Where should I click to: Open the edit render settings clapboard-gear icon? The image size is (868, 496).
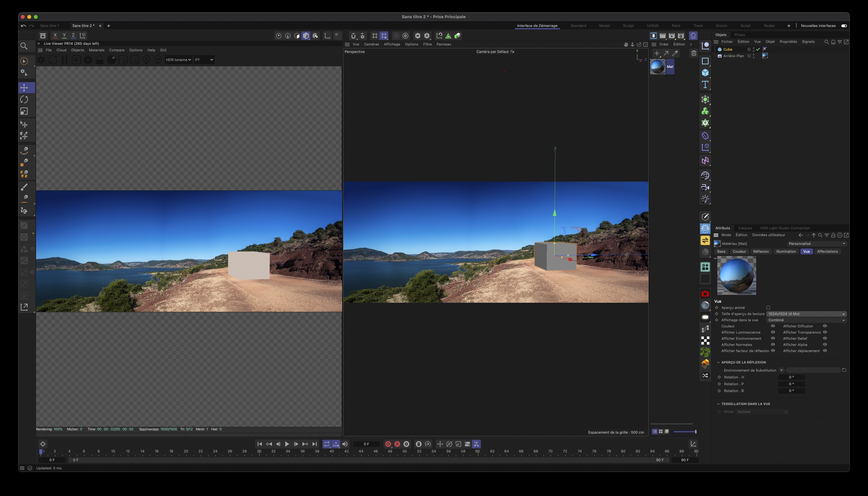(681, 35)
